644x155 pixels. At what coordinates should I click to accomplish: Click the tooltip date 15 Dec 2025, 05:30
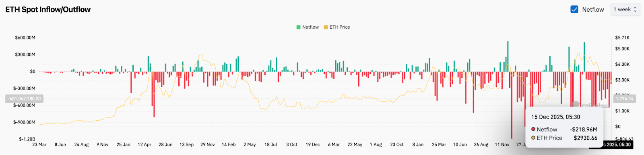(555, 117)
